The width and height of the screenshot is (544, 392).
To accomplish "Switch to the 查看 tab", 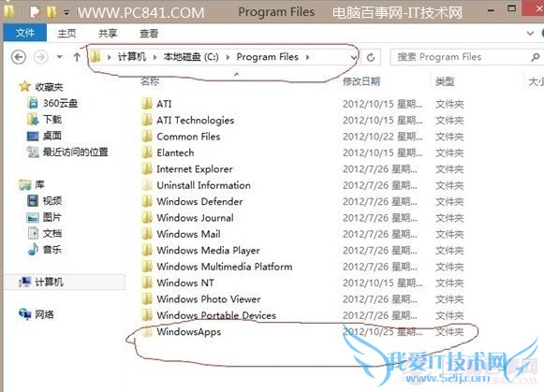I will pos(149,34).
